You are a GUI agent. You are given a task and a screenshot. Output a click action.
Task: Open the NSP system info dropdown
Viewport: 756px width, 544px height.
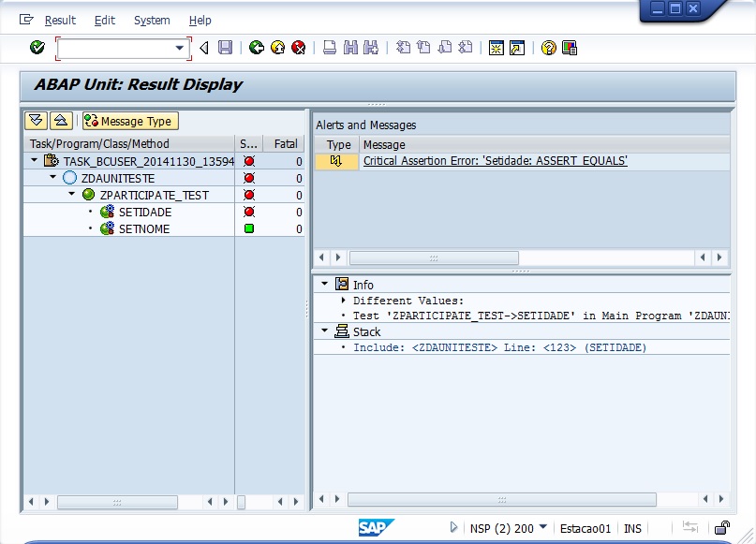click(x=543, y=527)
